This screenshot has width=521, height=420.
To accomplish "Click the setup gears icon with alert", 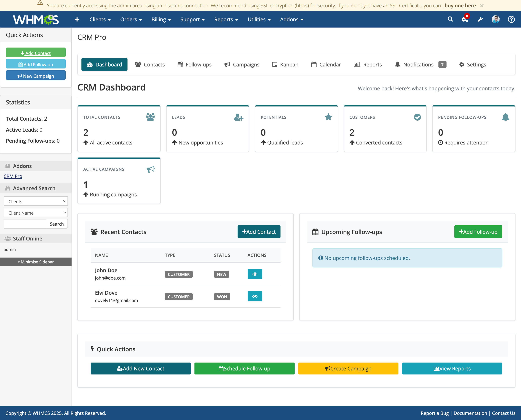I will point(465,19).
